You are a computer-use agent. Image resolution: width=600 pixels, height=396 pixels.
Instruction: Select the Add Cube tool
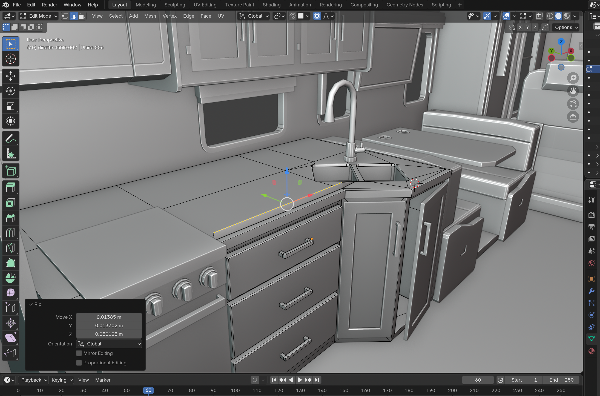10,171
